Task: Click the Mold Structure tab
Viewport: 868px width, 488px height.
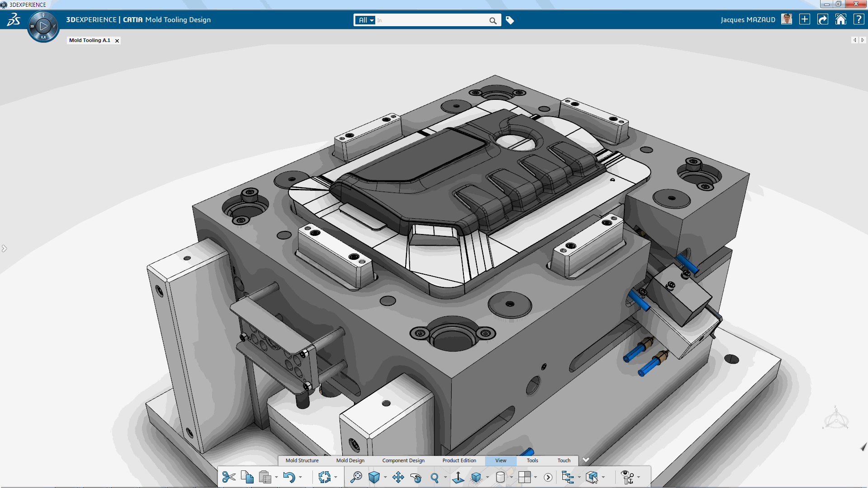Action: click(x=301, y=460)
